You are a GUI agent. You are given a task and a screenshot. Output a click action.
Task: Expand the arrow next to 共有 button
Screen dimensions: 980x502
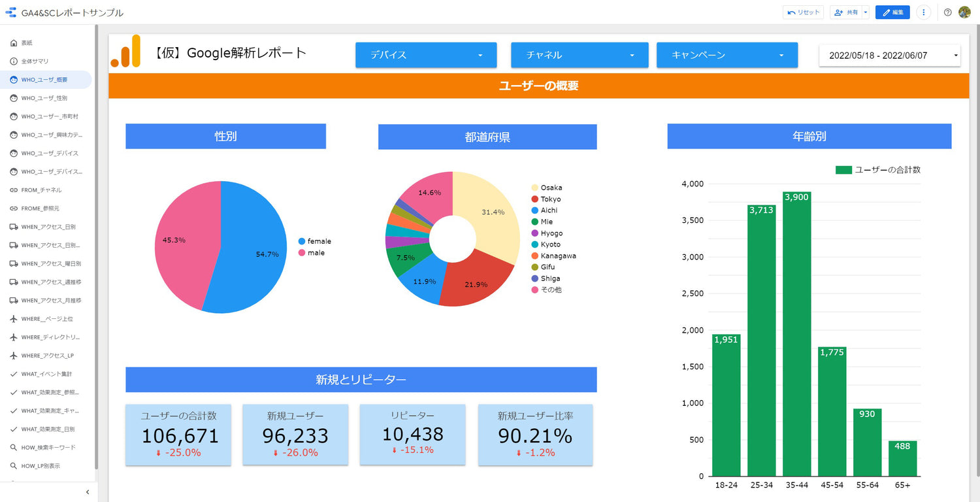(866, 12)
